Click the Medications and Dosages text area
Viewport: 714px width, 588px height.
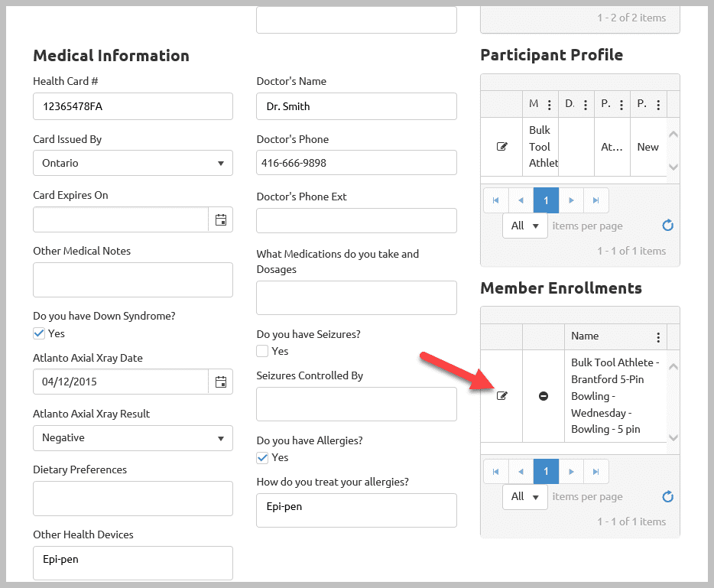356,298
